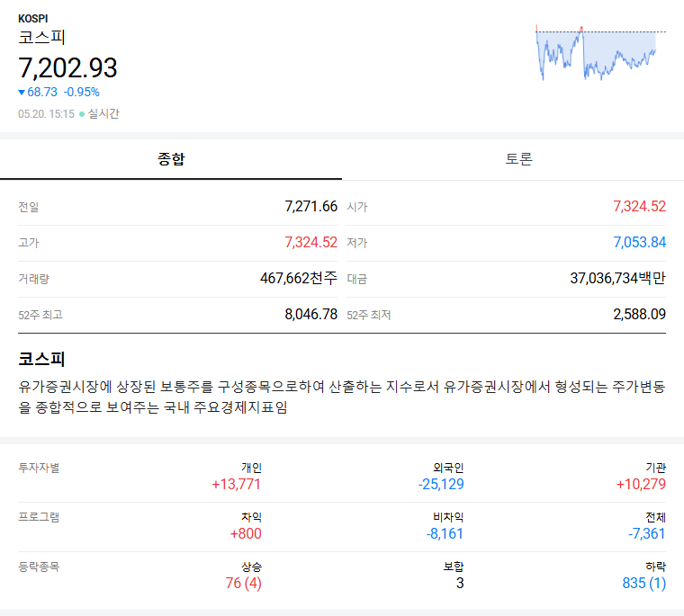Switch to the 종합 tab
This screenshot has width=684, height=616.
tap(171, 159)
